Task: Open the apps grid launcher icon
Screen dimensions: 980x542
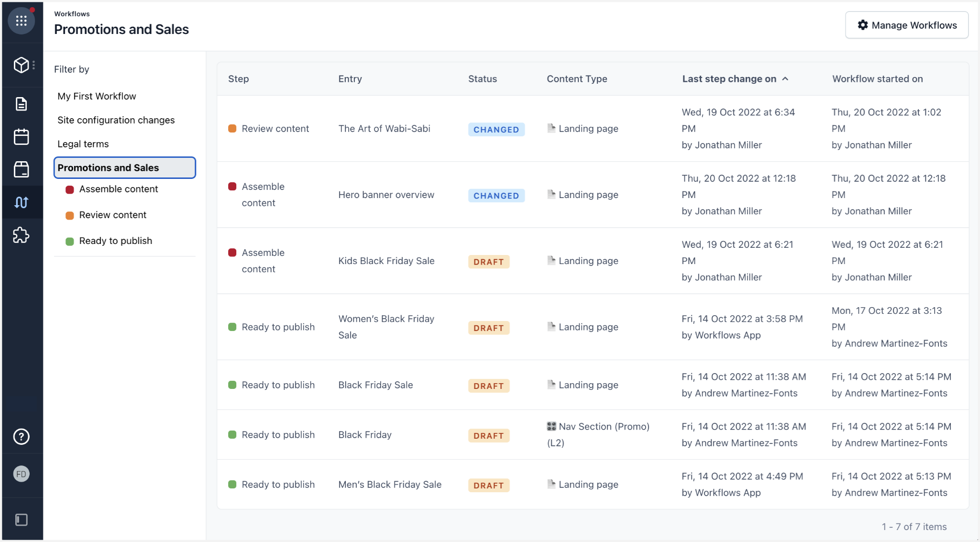Action: [21, 21]
